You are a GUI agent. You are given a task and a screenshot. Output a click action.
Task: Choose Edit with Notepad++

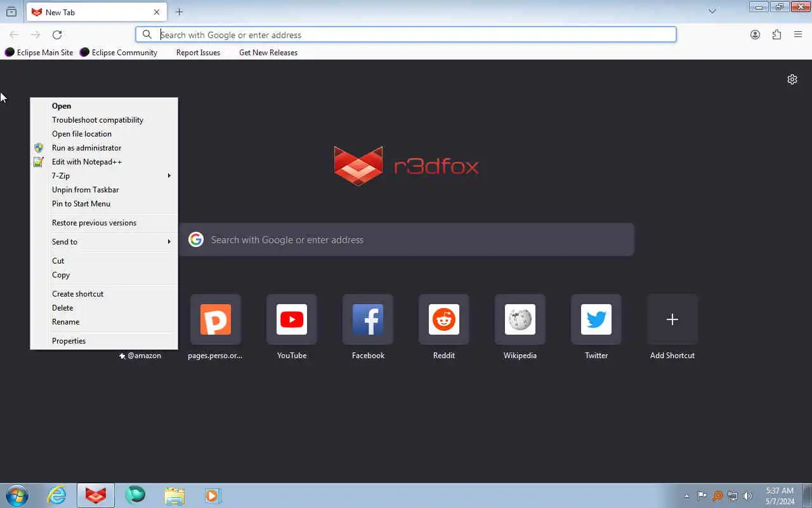pyautogui.click(x=104, y=162)
